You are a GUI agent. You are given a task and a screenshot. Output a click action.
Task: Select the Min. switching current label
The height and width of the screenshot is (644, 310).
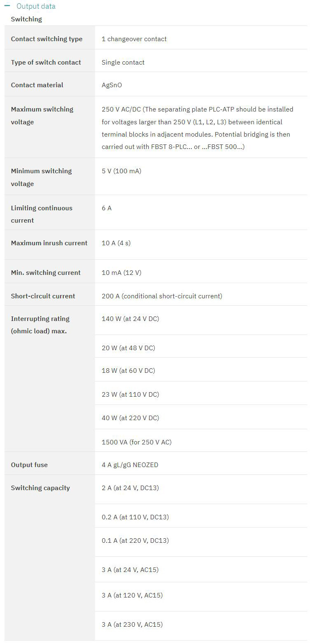[x=46, y=273]
